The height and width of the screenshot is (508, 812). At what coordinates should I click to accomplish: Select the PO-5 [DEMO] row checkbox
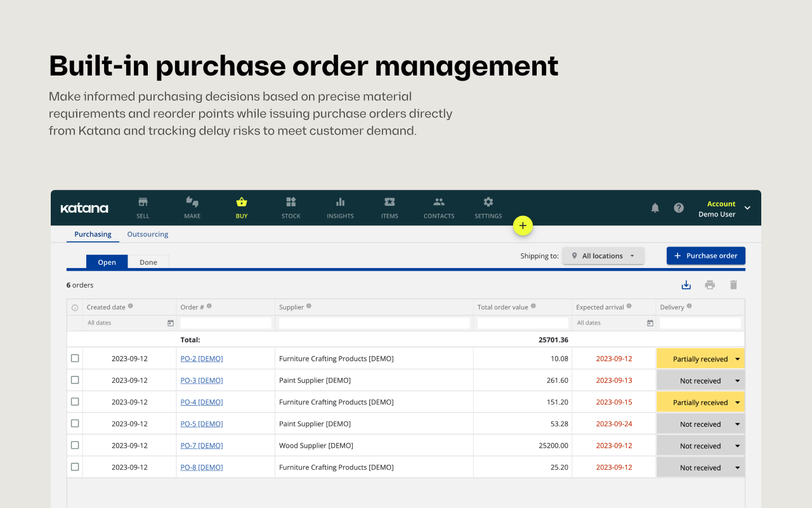click(x=75, y=424)
